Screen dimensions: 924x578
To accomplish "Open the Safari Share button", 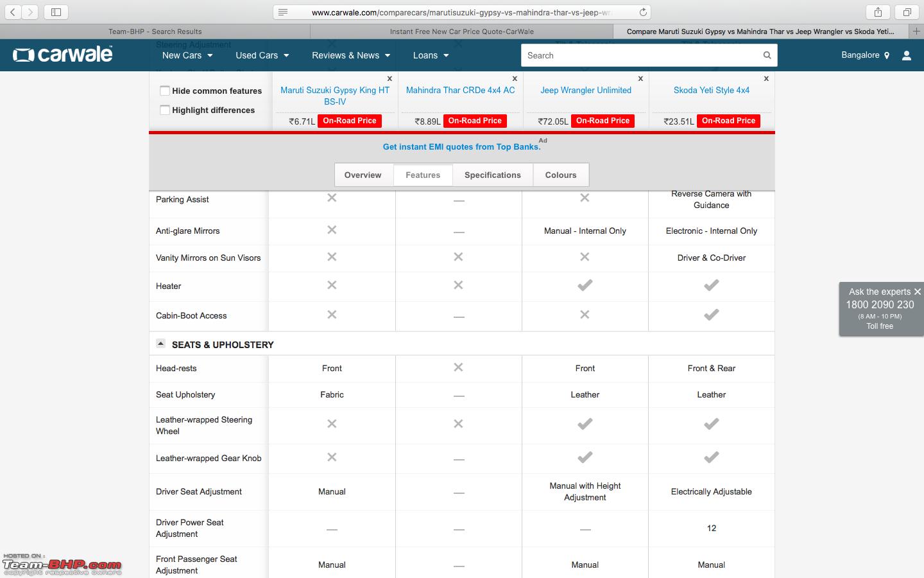I will (x=878, y=12).
